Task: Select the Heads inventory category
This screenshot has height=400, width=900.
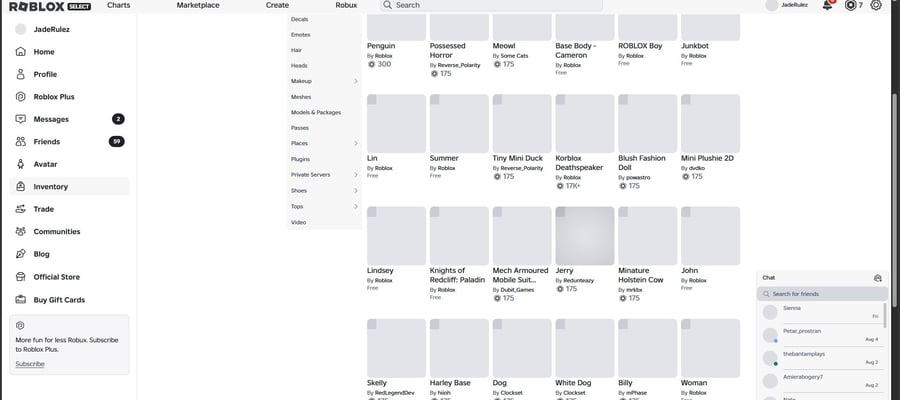Action: 299,66
